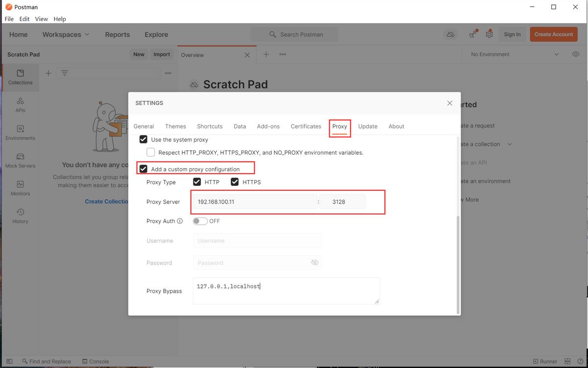Uncheck HTTPS proxy type
Viewport: 588px width, 368px height.
point(235,182)
